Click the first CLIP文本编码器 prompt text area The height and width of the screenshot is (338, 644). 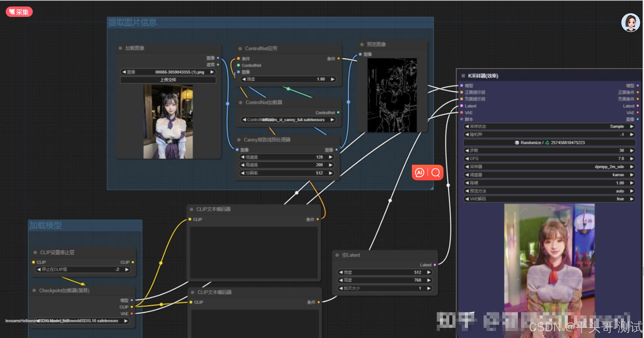[x=253, y=252]
